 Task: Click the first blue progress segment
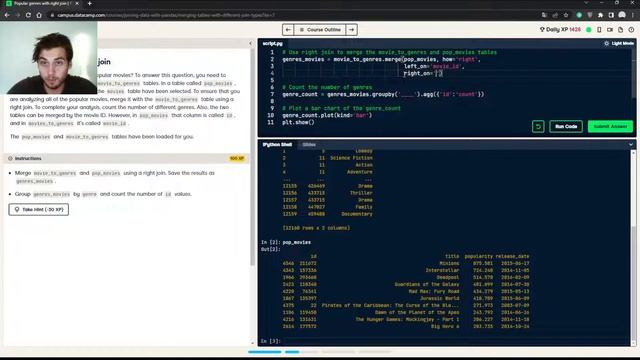(x=265, y=351)
